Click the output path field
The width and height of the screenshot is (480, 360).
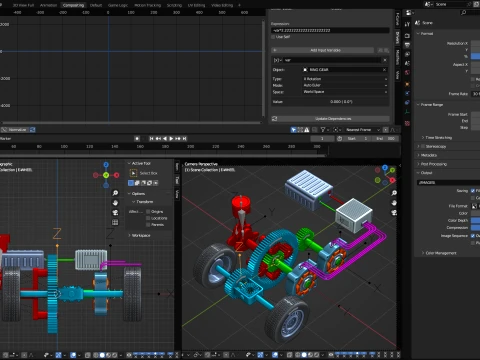pyautogui.click(x=448, y=183)
